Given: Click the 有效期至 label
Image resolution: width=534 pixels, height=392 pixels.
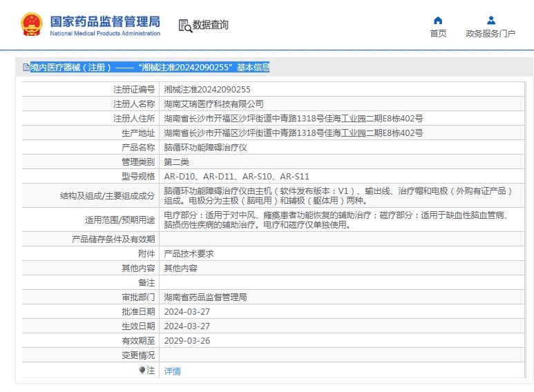Looking at the screenshot, I should 138,341.
